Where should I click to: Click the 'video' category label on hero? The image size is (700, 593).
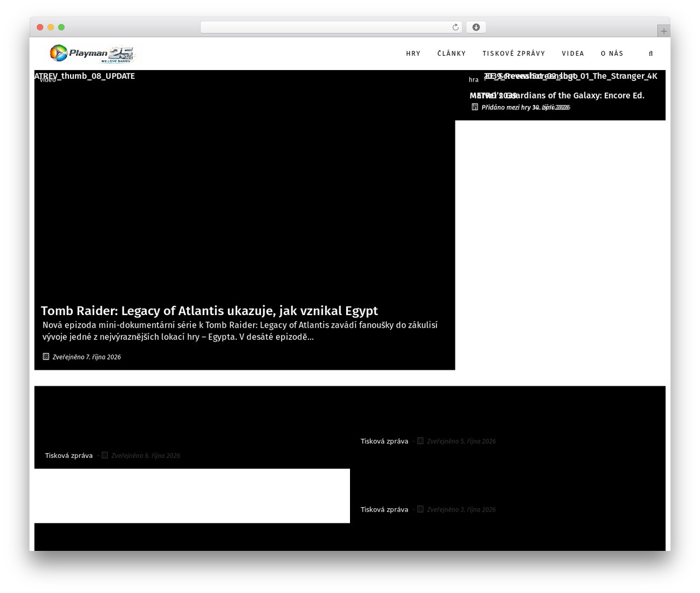point(48,80)
